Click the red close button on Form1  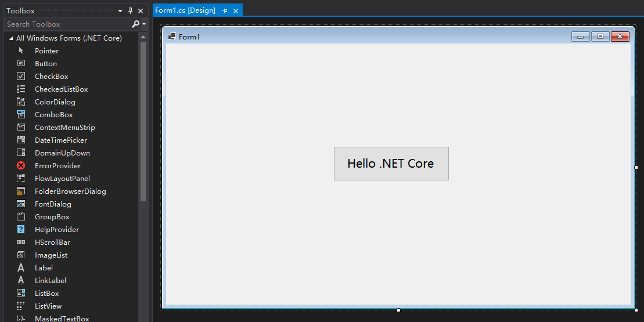pos(620,37)
